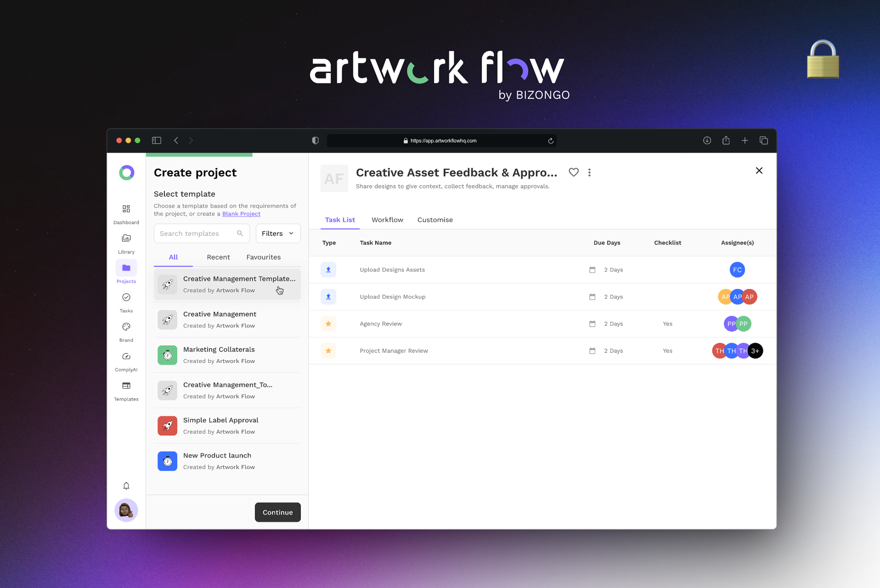Switch to the Favourites templates tab

tap(263, 257)
